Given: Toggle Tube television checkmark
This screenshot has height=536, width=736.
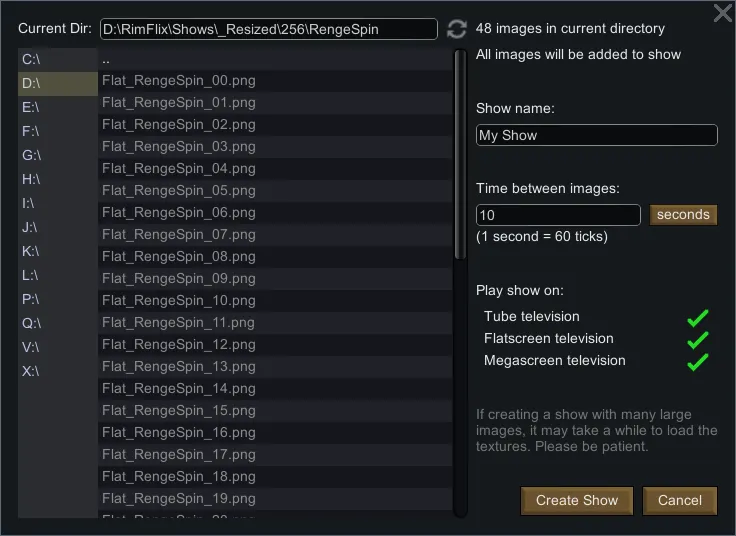Looking at the screenshot, I should click(x=697, y=317).
